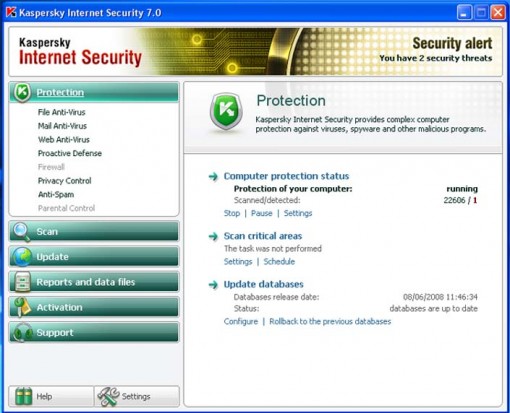Click the Reports and data files cabinet icon
This screenshot has height=413, width=510.
pos(23,282)
